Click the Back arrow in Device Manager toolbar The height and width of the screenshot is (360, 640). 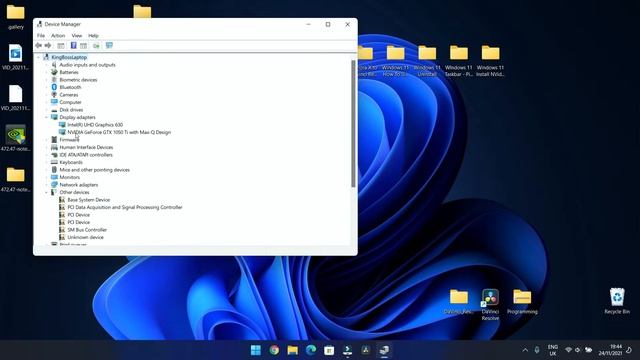[39, 45]
